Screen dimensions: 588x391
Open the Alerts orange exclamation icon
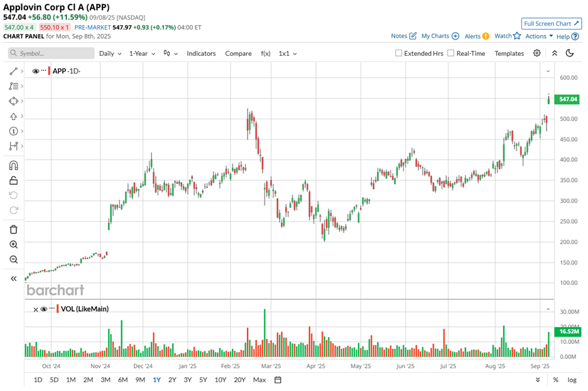pos(486,36)
